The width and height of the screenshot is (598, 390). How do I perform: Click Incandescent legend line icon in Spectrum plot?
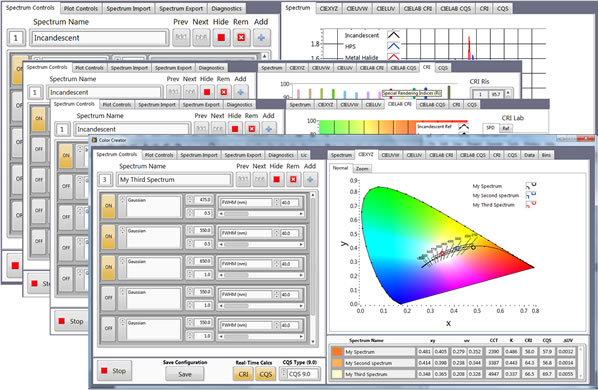tap(394, 35)
